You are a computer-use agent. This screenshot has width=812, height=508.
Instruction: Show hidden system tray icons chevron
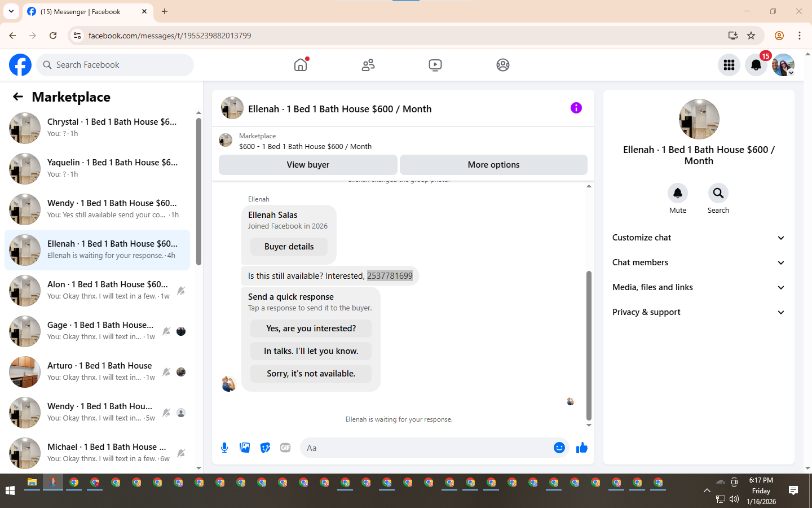click(707, 491)
